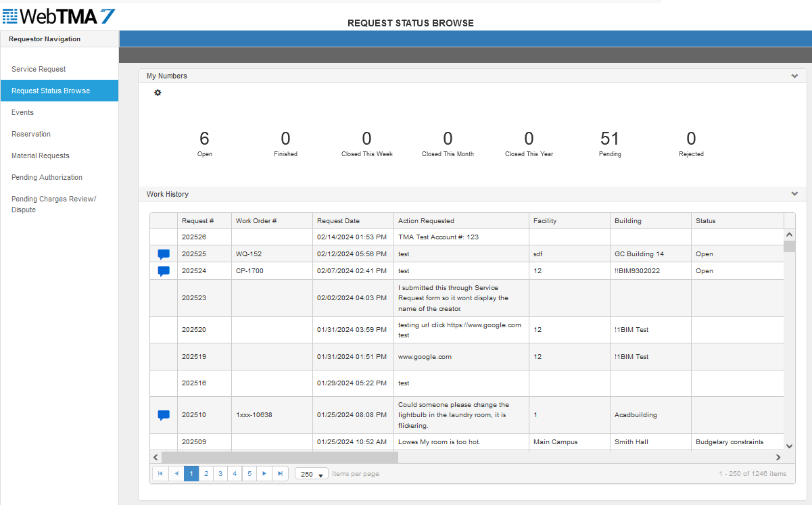
Task: Click the Open status link for 202525
Action: (704, 254)
